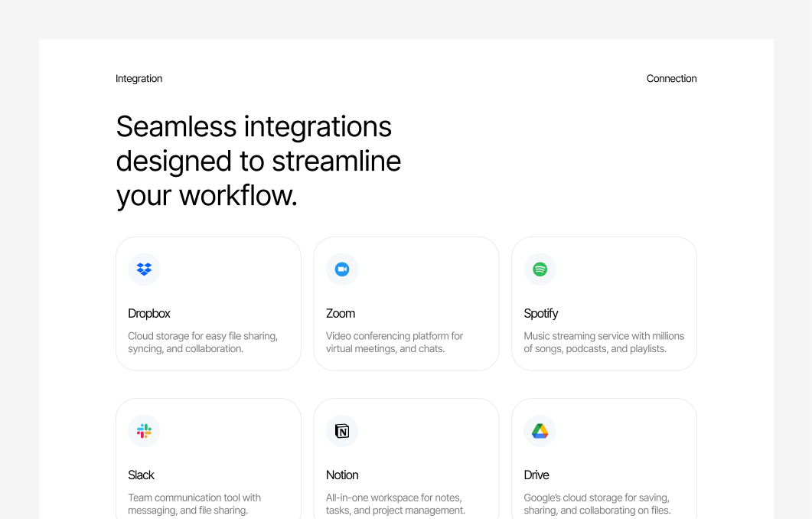Click the Connection link
The height and width of the screenshot is (519, 812).
671,78
